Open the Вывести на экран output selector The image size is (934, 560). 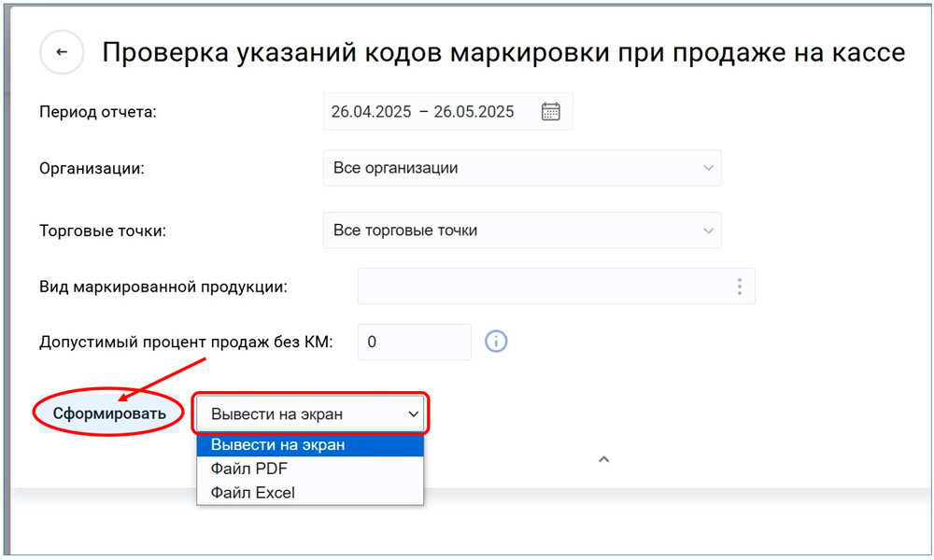pos(308,413)
